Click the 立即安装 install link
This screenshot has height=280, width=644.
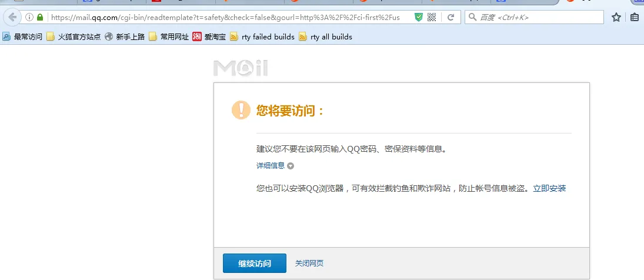point(549,188)
